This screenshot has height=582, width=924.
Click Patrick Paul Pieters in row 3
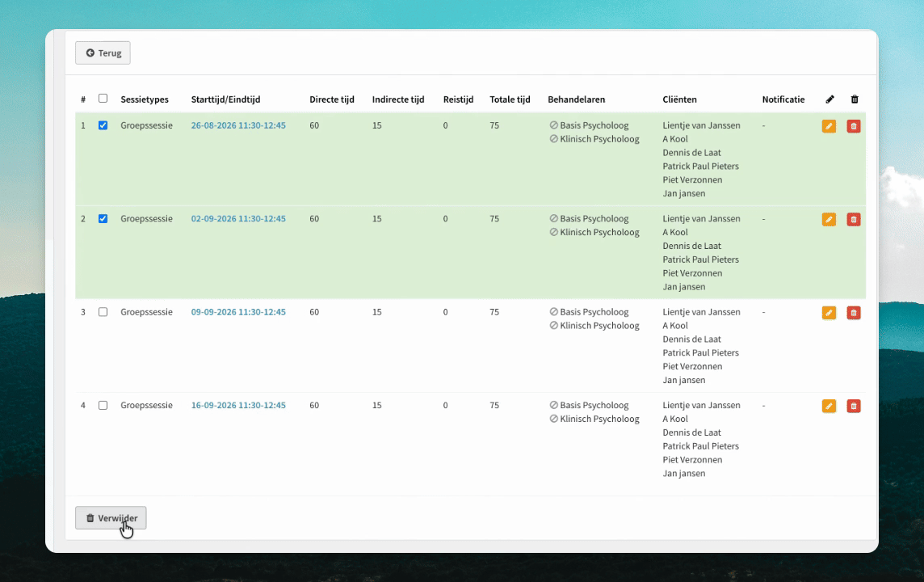[x=700, y=352]
